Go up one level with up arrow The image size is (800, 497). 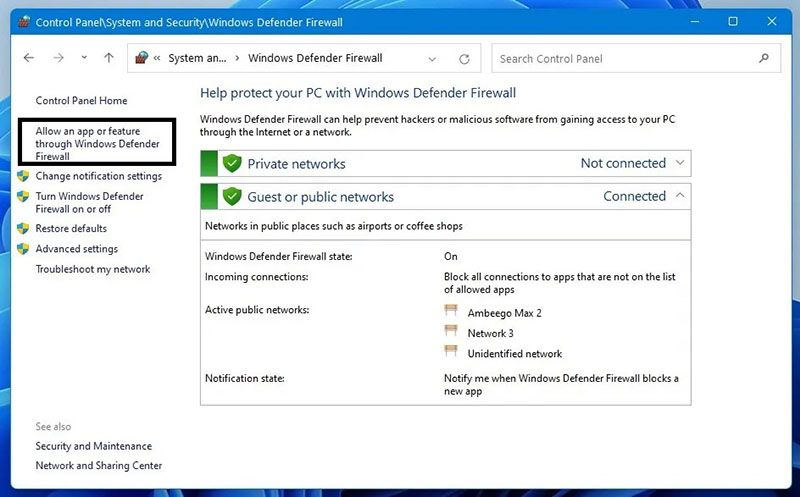[x=109, y=58]
